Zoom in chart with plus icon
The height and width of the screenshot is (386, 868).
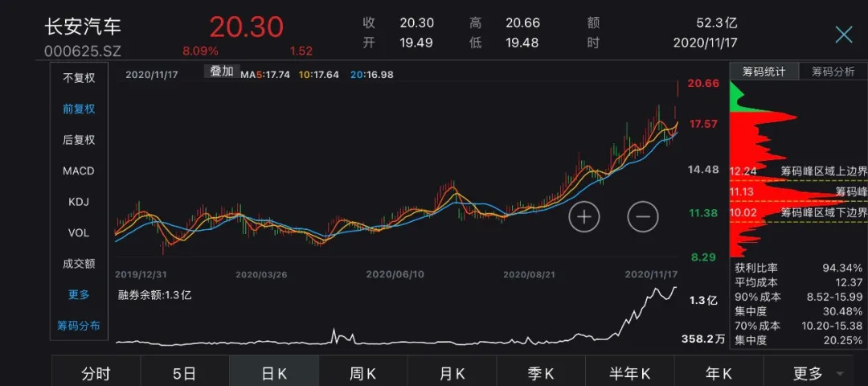[x=584, y=216]
